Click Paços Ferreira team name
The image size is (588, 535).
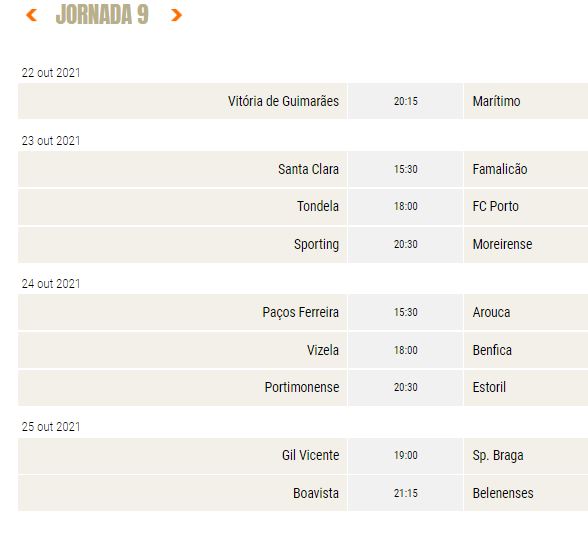click(x=300, y=312)
